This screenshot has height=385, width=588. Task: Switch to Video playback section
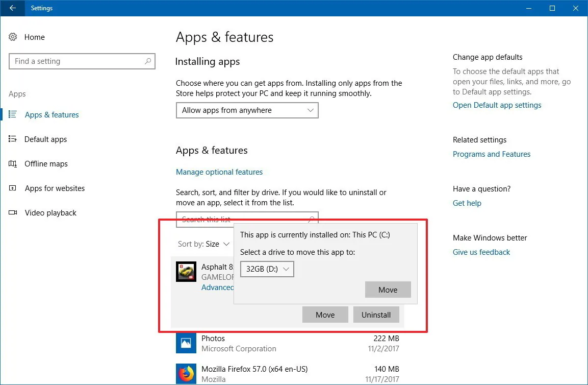[50, 213]
